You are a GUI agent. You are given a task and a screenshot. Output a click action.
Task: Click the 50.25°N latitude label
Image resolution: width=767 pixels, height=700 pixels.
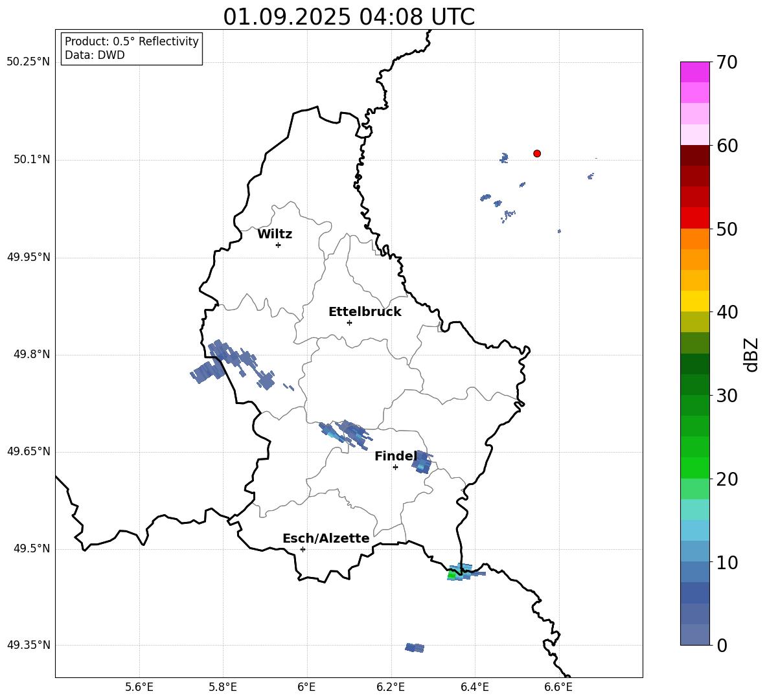click(x=29, y=62)
